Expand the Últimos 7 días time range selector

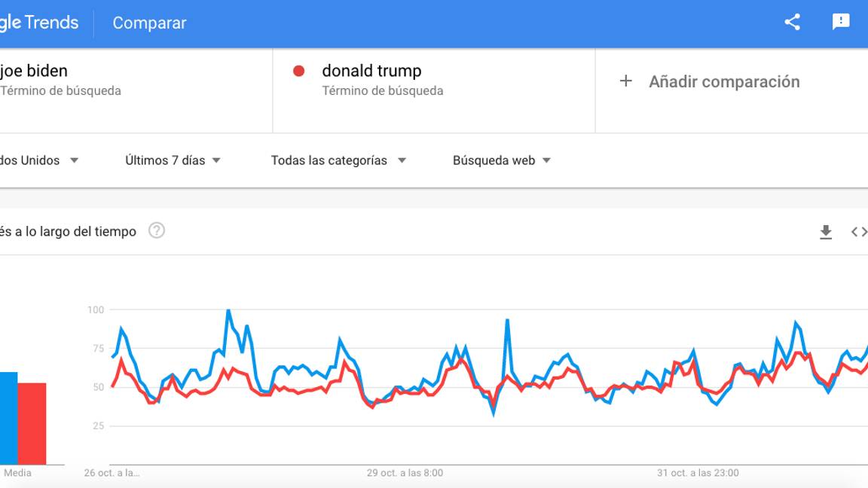[x=173, y=160]
